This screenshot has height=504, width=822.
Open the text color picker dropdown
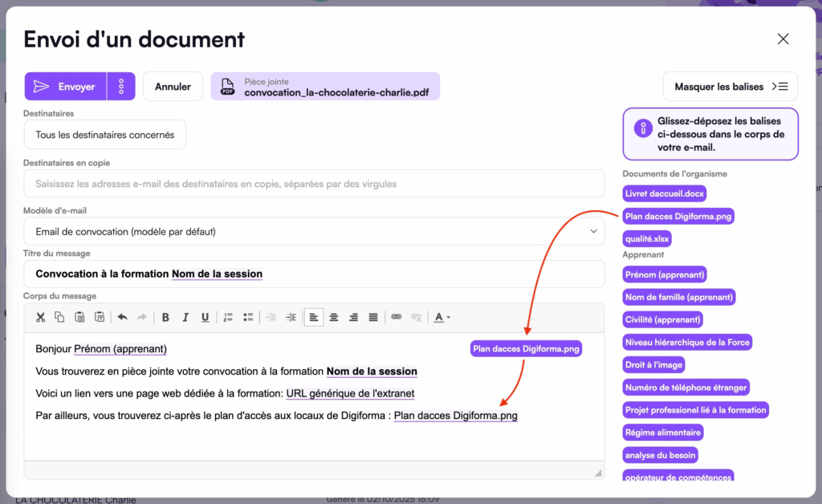(x=442, y=317)
